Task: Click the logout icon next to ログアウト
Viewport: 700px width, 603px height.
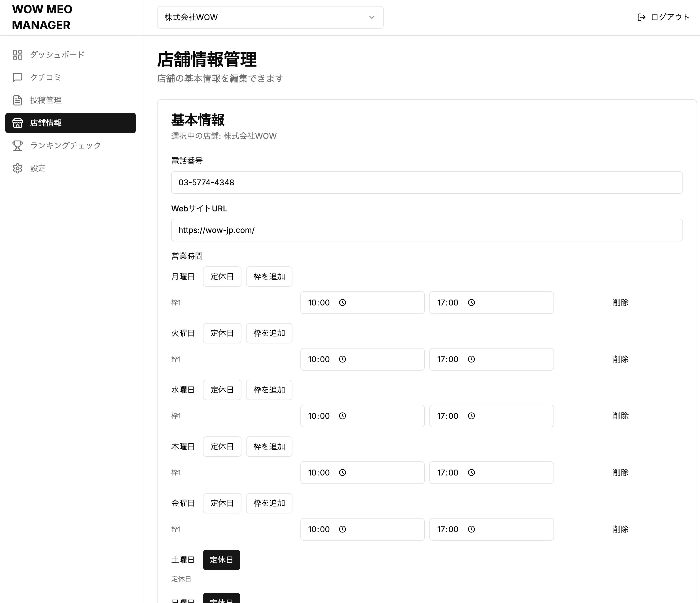Action: click(x=641, y=17)
